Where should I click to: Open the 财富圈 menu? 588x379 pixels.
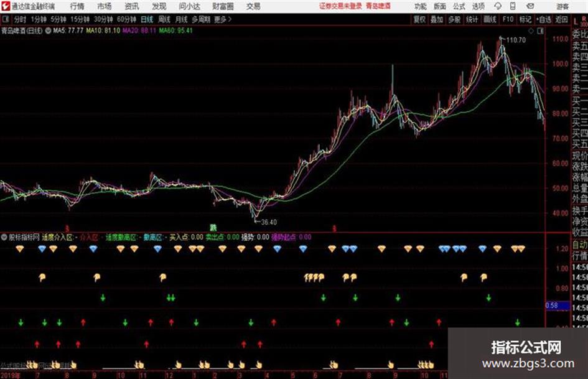[x=223, y=6]
